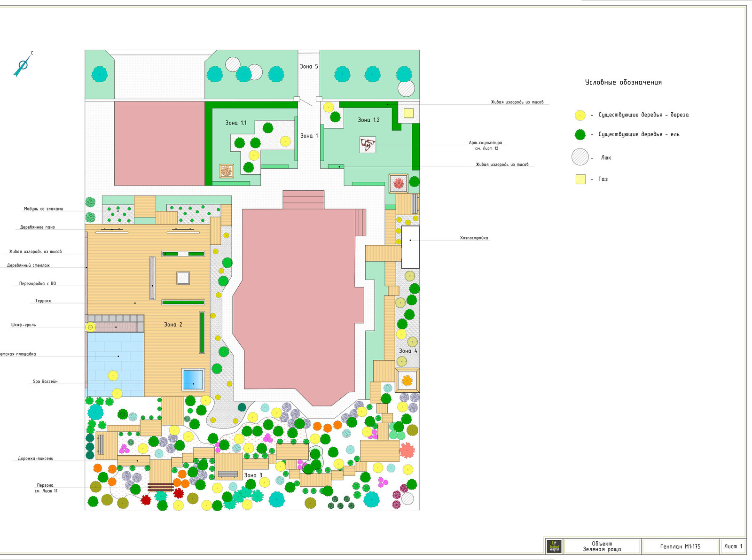Click the Условные обозначения legend heading
The width and height of the screenshot is (752, 560).
click(623, 82)
